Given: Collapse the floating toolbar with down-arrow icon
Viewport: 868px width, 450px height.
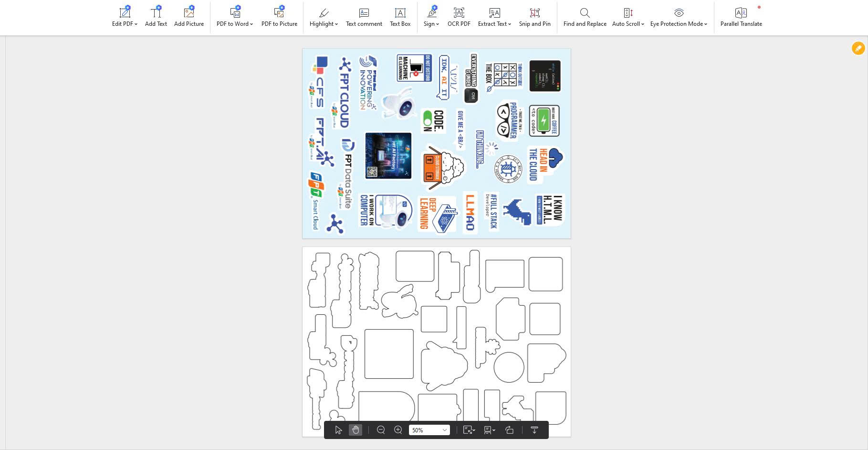Looking at the screenshot, I should pos(534,430).
